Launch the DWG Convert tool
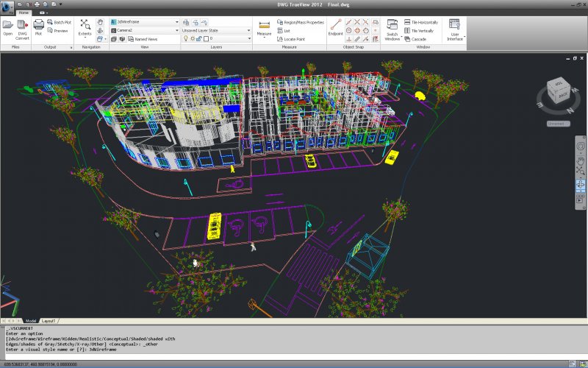The height and width of the screenshot is (368, 588). (x=22, y=30)
